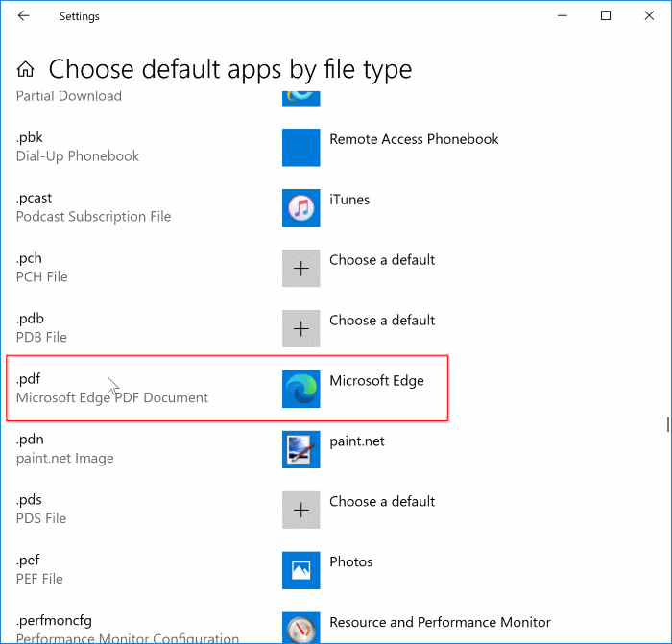The image size is (672, 644).
Task: Choose a default for .pch files
Action: [382, 260]
